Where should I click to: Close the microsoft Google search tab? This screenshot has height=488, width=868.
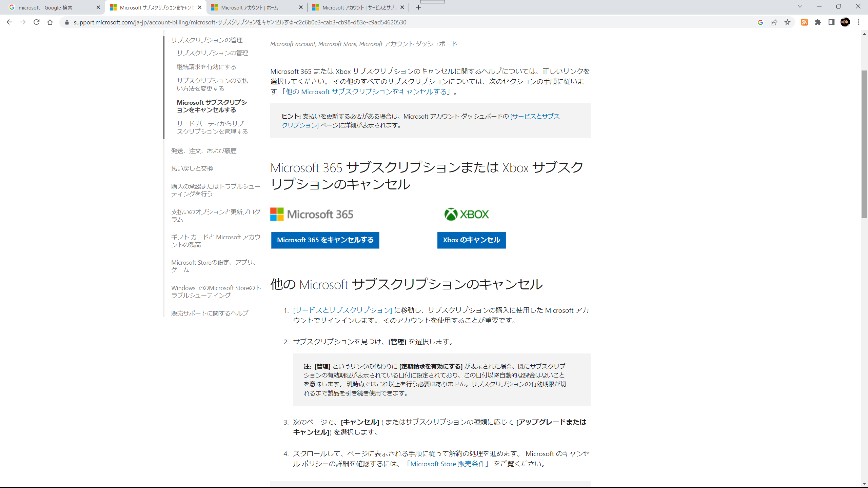click(98, 7)
